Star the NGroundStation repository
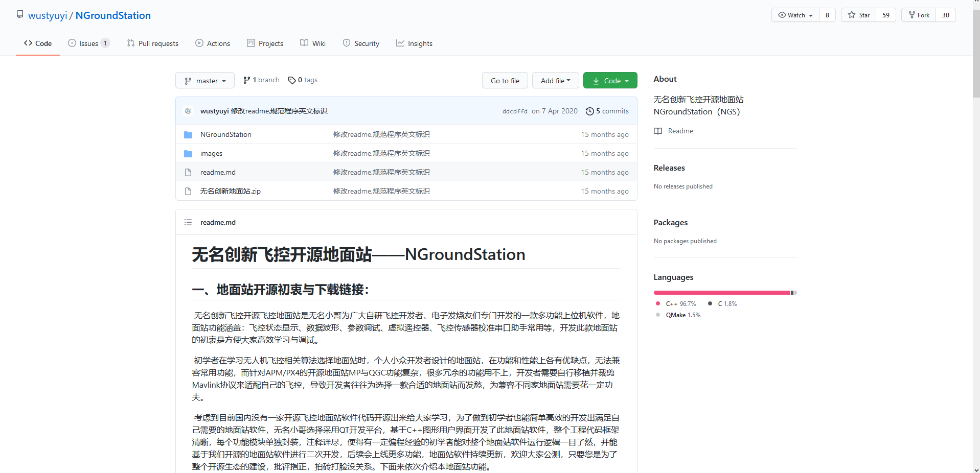 coord(858,15)
